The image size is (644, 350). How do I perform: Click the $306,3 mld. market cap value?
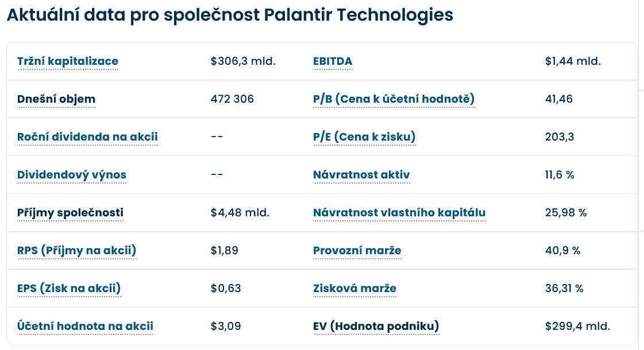pyautogui.click(x=243, y=61)
